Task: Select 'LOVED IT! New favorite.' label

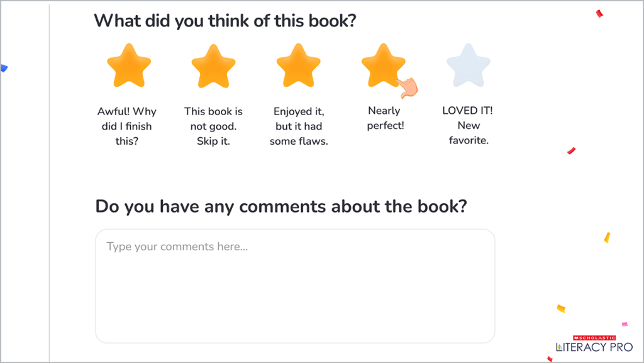Action: [468, 125]
